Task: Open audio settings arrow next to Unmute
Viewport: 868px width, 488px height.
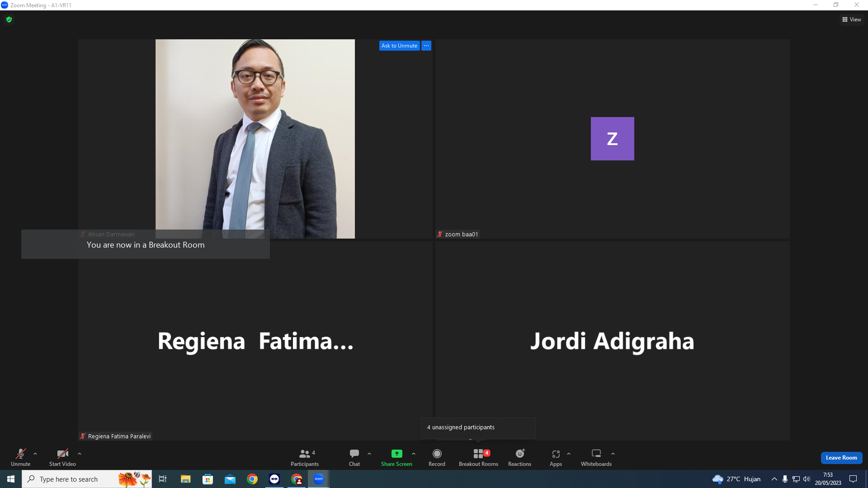Action: coord(35,454)
